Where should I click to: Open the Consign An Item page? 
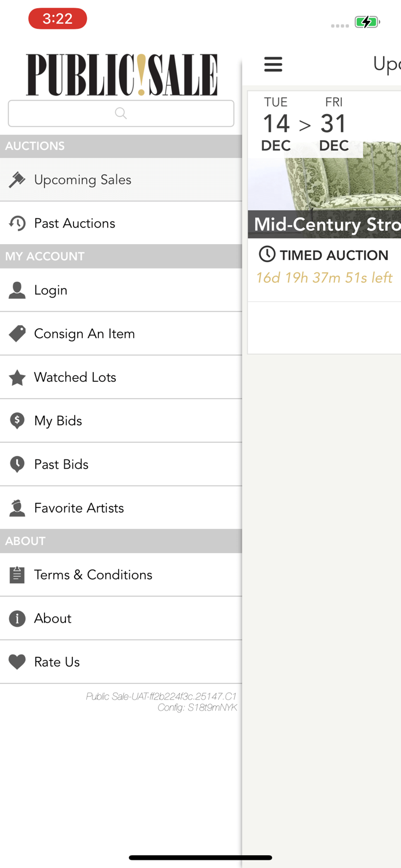tap(84, 334)
